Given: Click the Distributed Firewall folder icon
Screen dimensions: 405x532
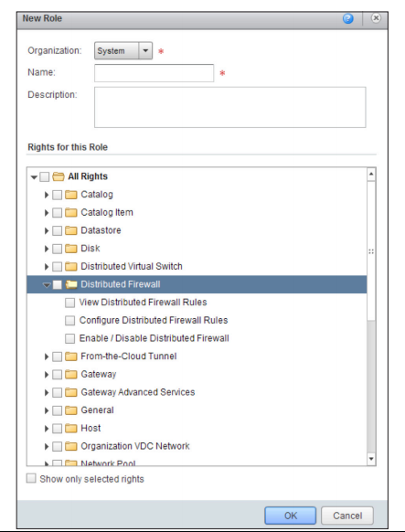Looking at the screenshot, I should [71, 284].
